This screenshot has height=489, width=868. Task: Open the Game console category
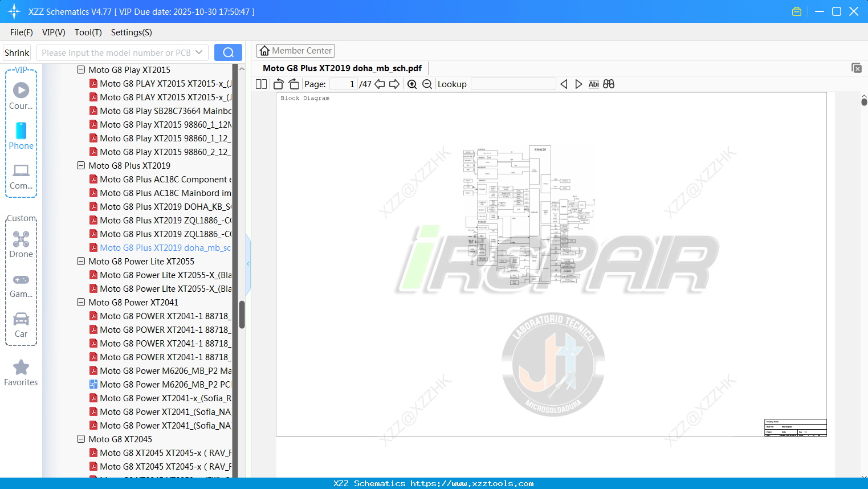pyautogui.click(x=21, y=285)
